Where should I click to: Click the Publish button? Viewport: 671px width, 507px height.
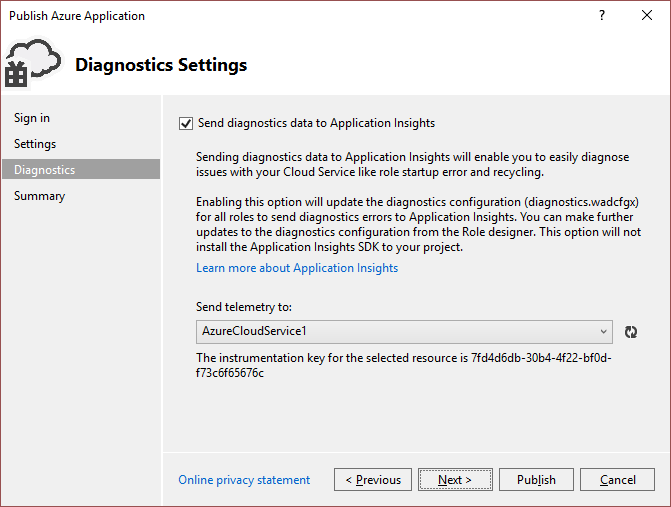pyautogui.click(x=536, y=480)
